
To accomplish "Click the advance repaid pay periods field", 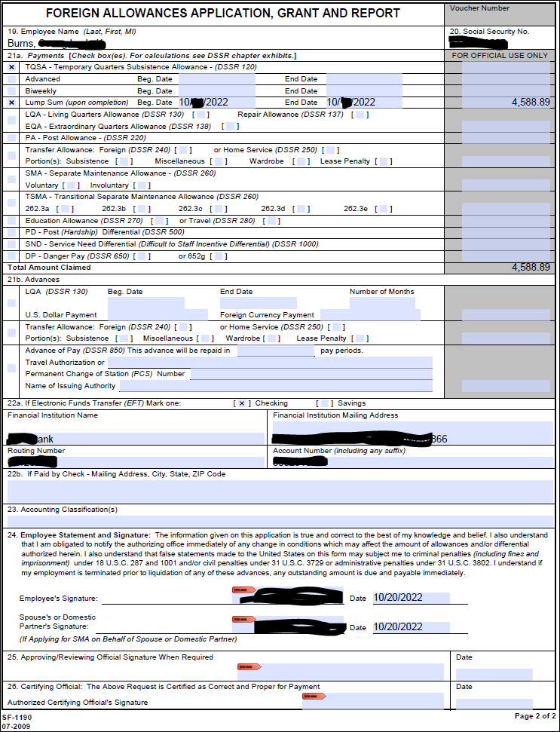I will click(x=277, y=351).
